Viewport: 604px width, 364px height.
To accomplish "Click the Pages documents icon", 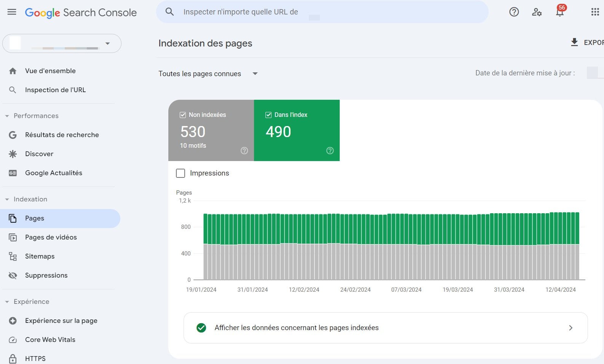I will click(13, 218).
